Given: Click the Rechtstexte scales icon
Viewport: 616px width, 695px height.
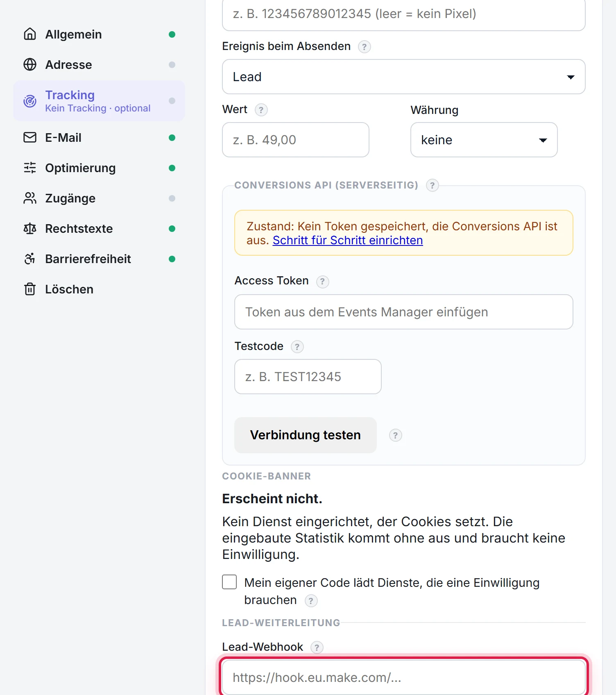Looking at the screenshot, I should coord(30,228).
